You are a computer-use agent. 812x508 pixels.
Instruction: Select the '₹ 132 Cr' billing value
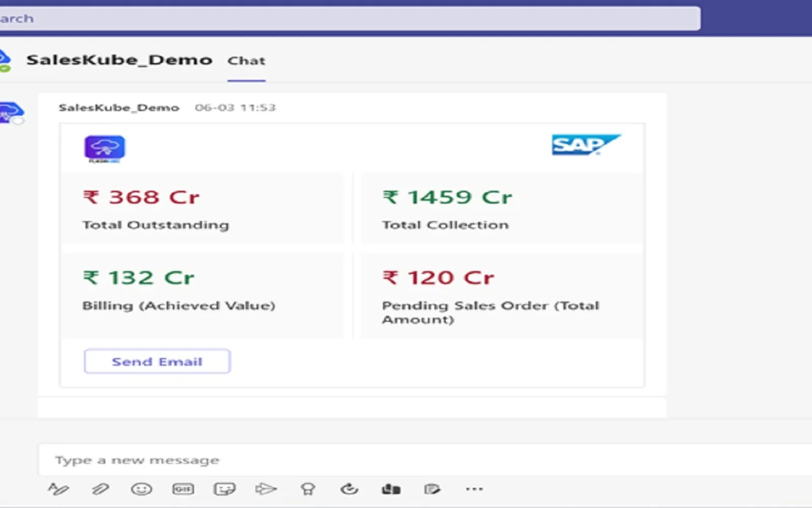pyautogui.click(x=139, y=278)
